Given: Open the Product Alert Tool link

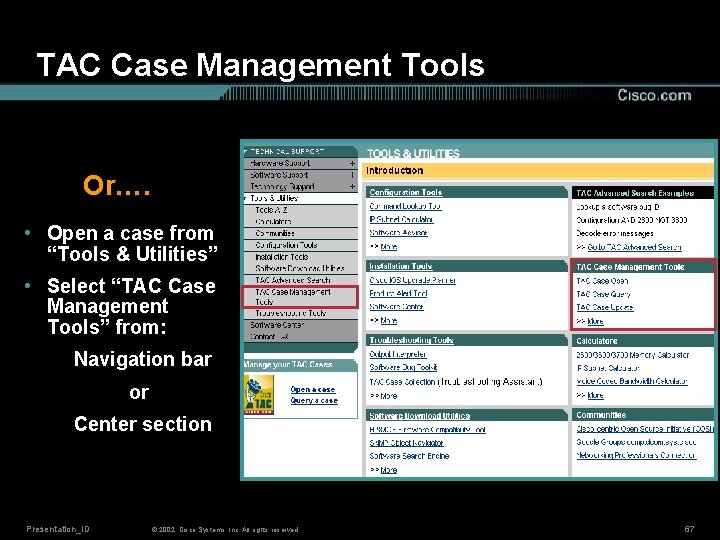Looking at the screenshot, I should [x=398, y=293].
